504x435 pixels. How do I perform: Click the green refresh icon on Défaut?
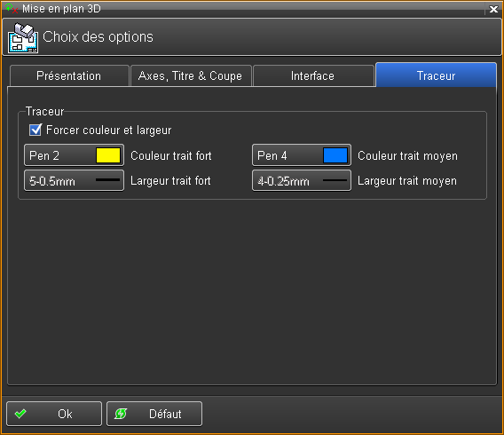pyautogui.click(x=121, y=414)
